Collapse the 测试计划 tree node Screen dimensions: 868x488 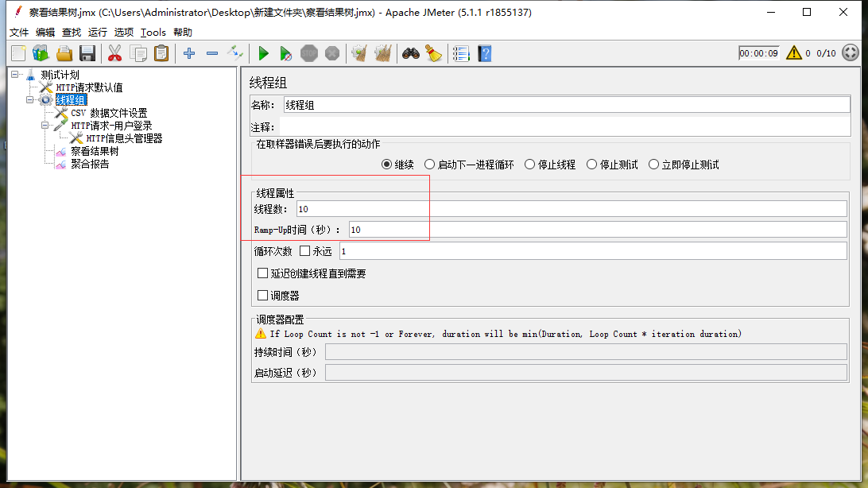tap(15, 74)
